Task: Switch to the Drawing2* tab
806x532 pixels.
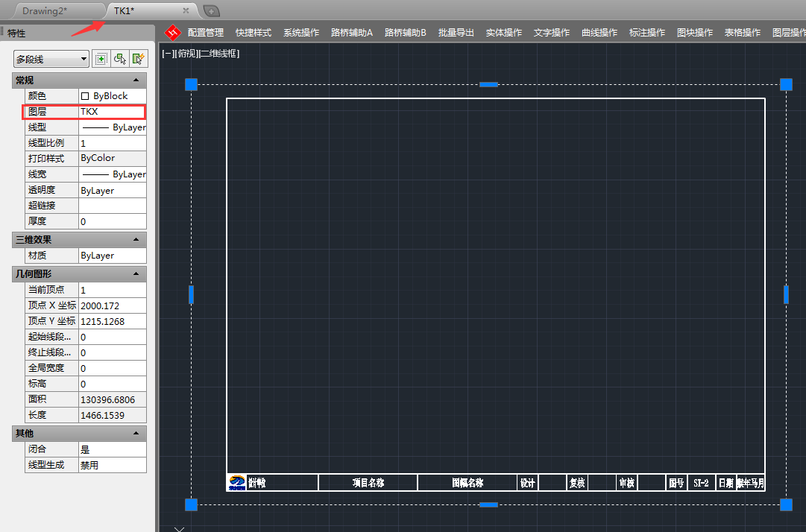Action: click(x=45, y=10)
